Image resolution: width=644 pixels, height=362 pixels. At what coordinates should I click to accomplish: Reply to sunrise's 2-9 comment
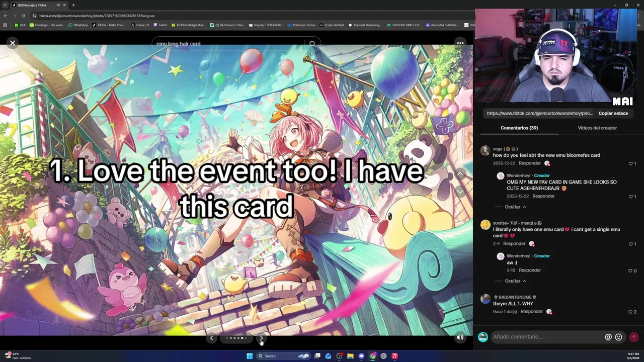(514, 243)
